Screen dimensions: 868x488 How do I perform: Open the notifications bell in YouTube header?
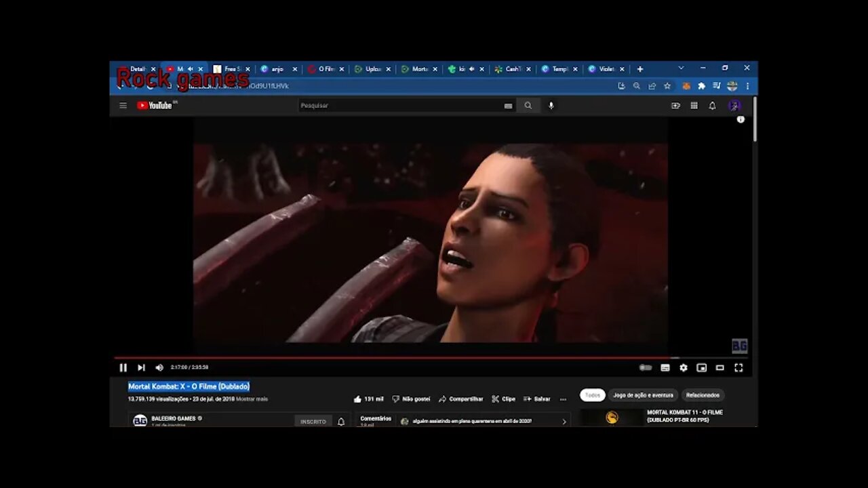click(x=712, y=106)
